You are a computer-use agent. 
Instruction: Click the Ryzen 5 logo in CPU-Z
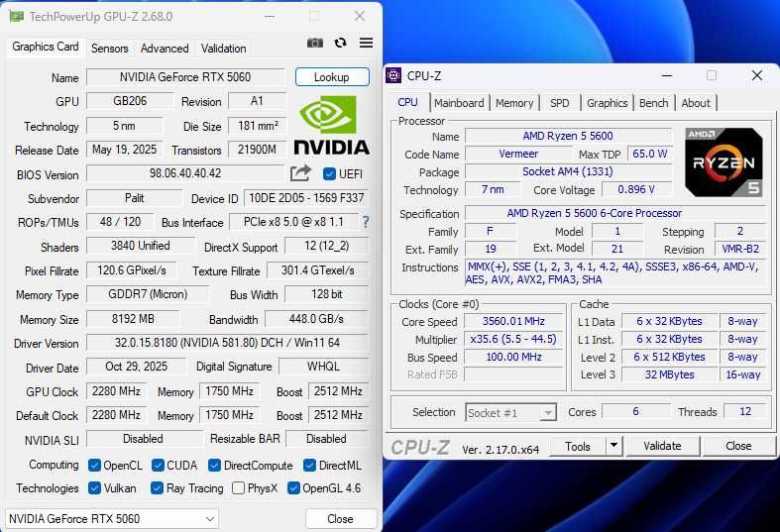tap(724, 162)
